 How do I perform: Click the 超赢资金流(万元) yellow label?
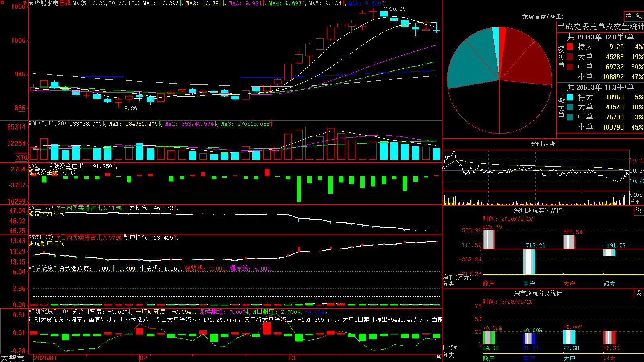pyautogui.click(x=52, y=172)
